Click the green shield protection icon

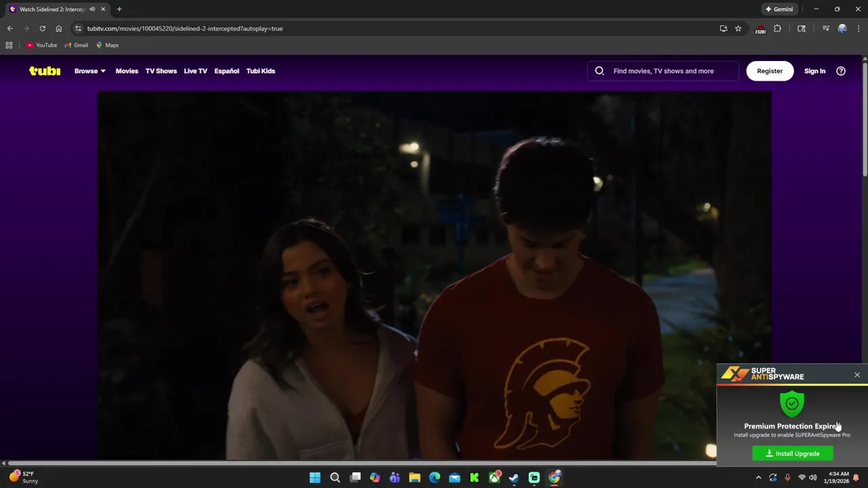[792, 404]
